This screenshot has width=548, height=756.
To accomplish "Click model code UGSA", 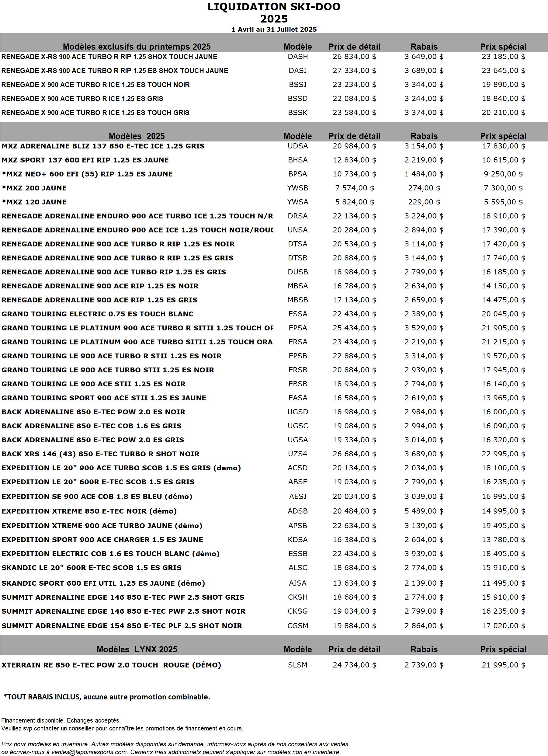I will pos(297,440).
